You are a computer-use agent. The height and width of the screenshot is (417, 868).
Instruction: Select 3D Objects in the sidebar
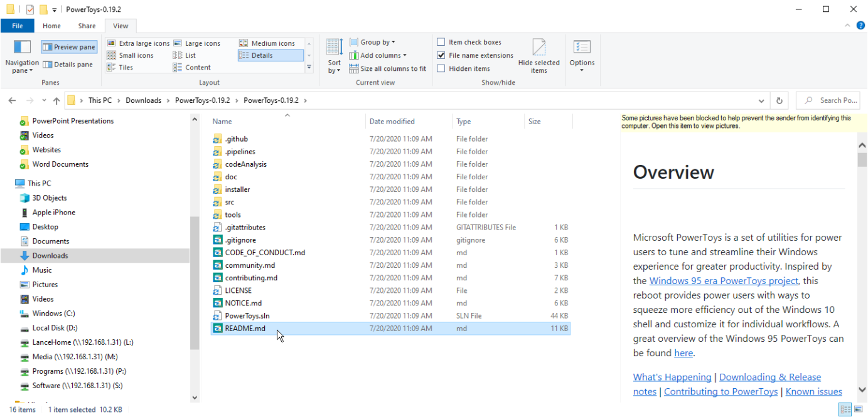tap(50, 198)
